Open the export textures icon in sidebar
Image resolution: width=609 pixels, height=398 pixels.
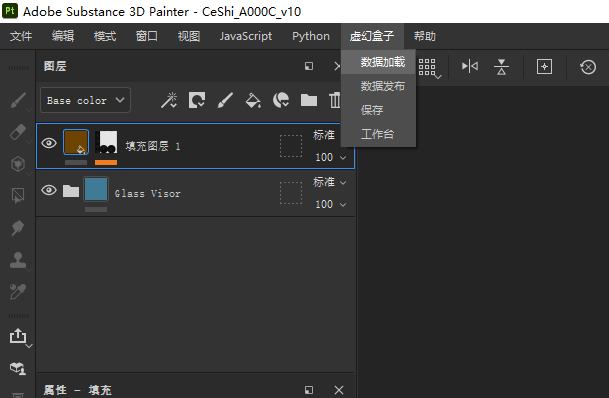pos(18,336)
